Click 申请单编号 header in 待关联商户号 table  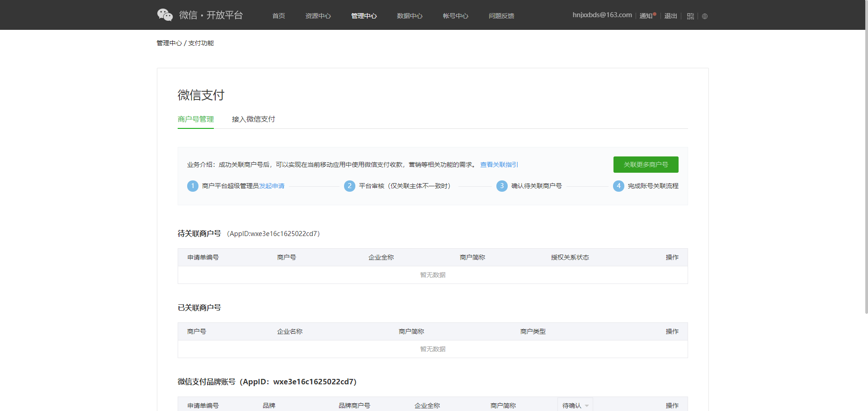(203, 257)
